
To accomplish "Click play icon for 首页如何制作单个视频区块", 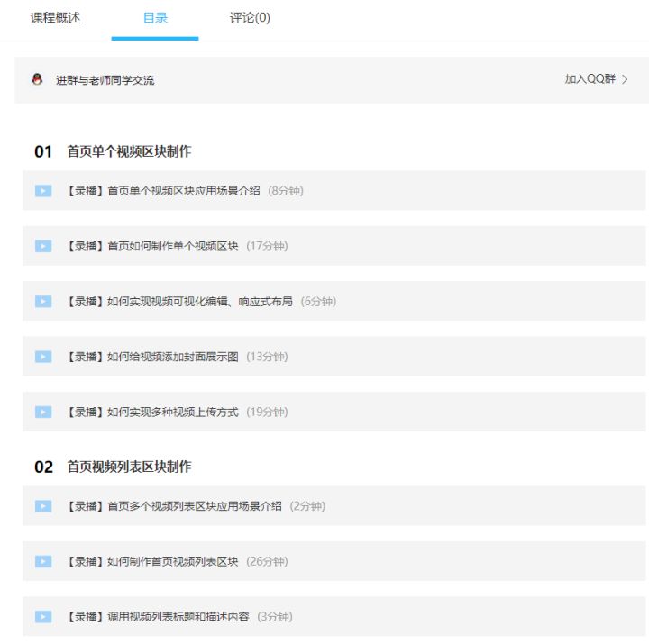I will point(43,246).
